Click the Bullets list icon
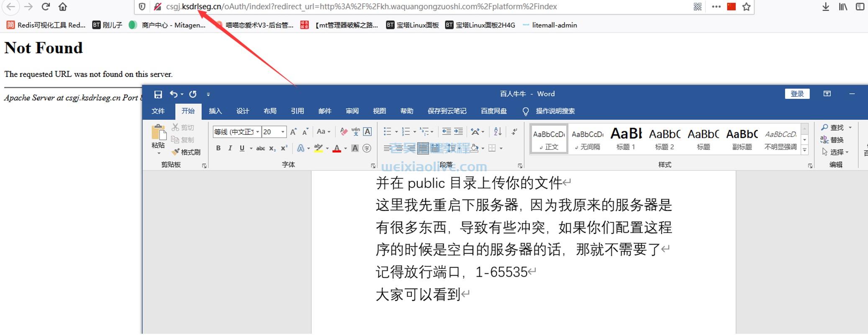The height and width of the screenshot is (335, 868). (388, 131)
